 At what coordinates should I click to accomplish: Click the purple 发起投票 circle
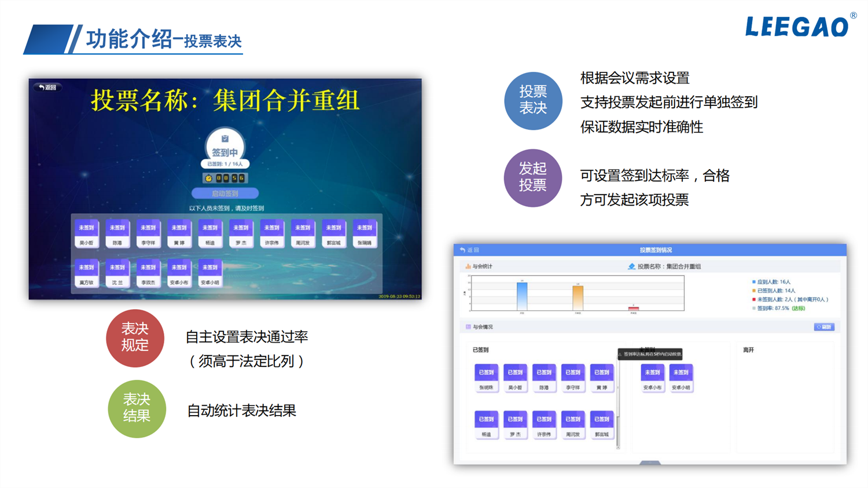point(533,178)
